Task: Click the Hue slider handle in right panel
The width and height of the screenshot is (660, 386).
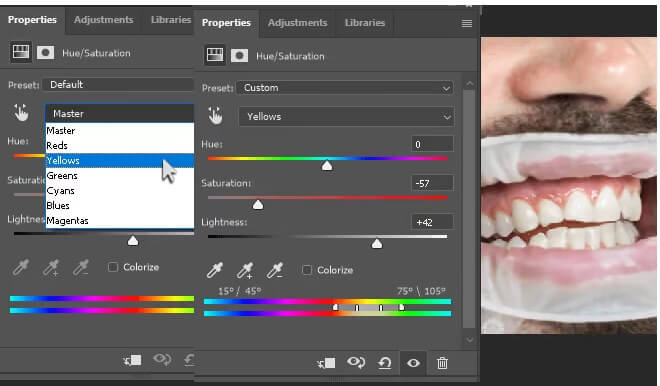Action: [x=327, y=166]
